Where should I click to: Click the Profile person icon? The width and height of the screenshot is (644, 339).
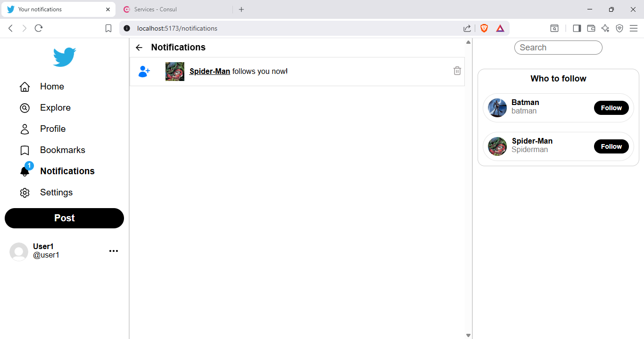(25, 129)
